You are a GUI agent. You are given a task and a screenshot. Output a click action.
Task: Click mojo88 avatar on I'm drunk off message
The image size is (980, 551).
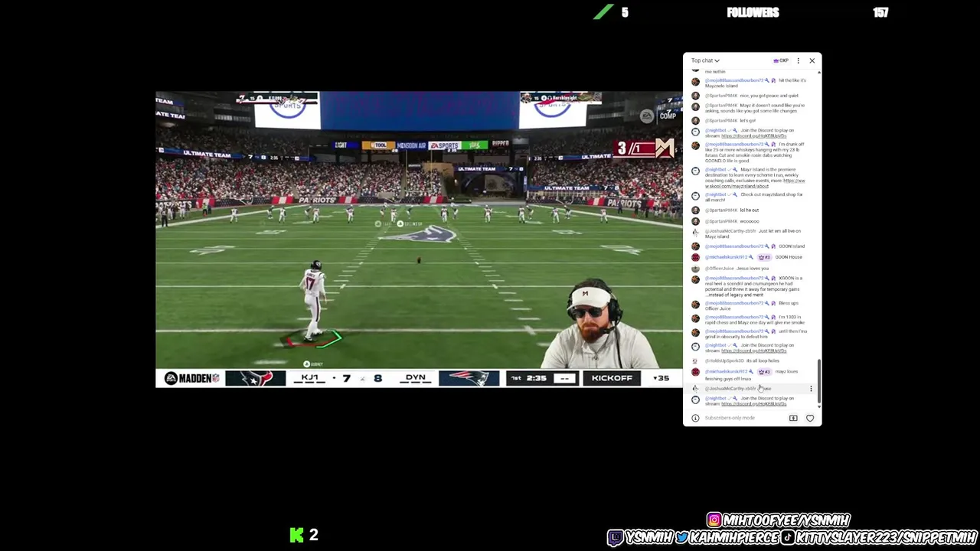click(695, 145)
